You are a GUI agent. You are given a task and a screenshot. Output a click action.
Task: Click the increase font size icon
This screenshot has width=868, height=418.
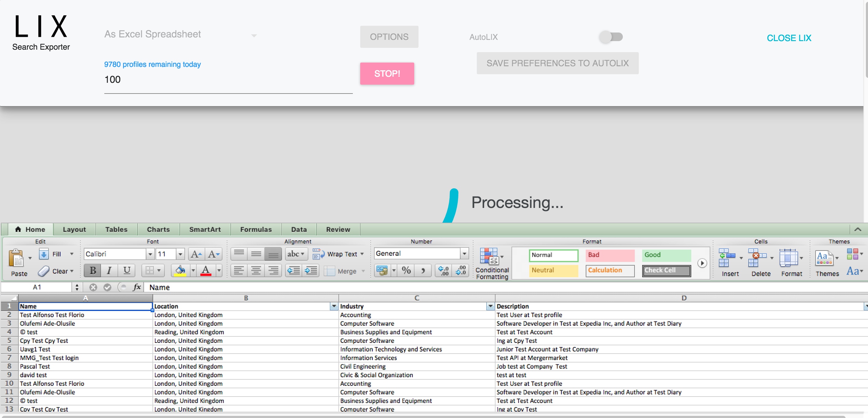click(x=196, y=254)
